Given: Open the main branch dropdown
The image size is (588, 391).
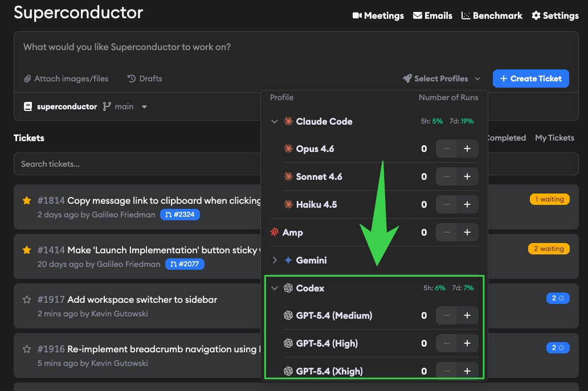Looking at the screenshot, I should pyautogui.click(x=125, y=107).
